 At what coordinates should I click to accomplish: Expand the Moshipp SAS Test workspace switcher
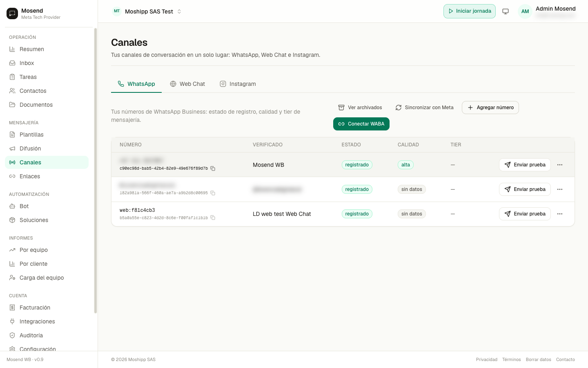(147, 11)
